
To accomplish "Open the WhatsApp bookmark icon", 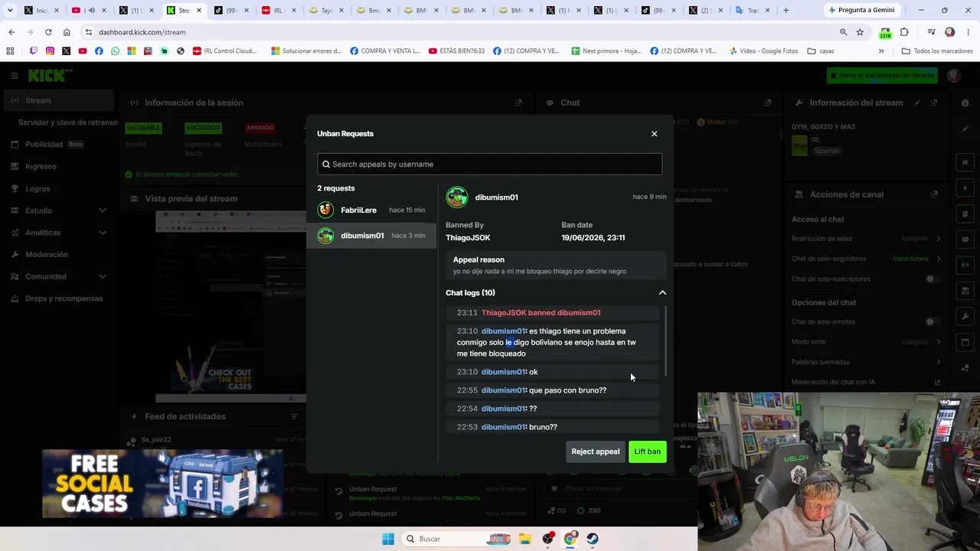I will pyautogui.click(x=115, y=51).
